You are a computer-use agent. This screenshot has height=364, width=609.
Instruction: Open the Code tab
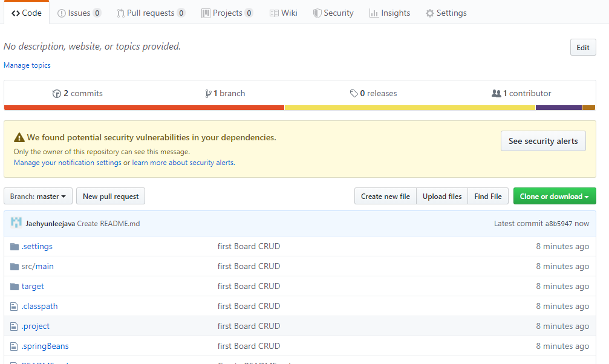[27, 13]
